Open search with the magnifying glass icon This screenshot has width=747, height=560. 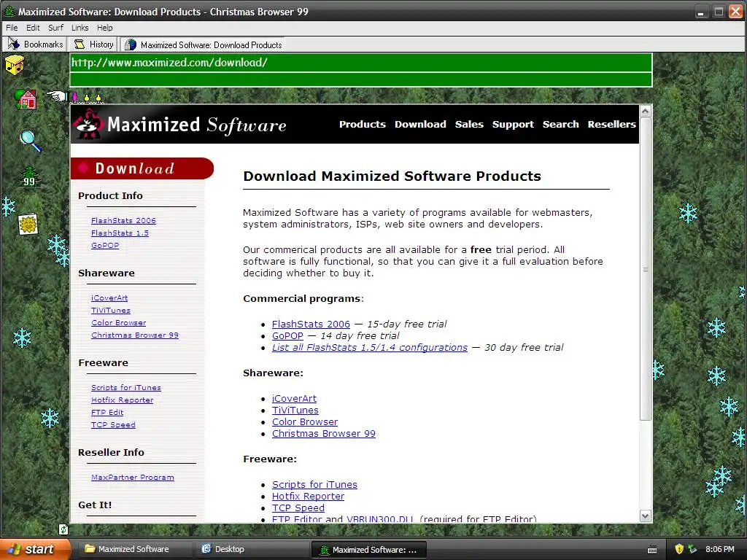(31, 141)
